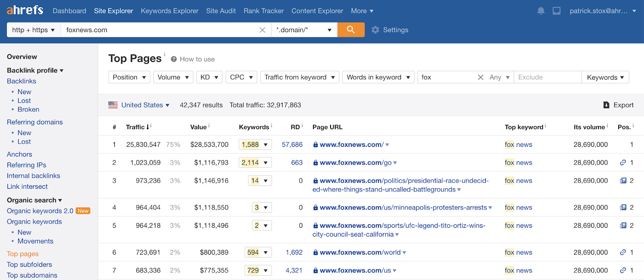Click the orange search magnifier button
The width and height of the screenshot is (644, 280).
[351, 30]
